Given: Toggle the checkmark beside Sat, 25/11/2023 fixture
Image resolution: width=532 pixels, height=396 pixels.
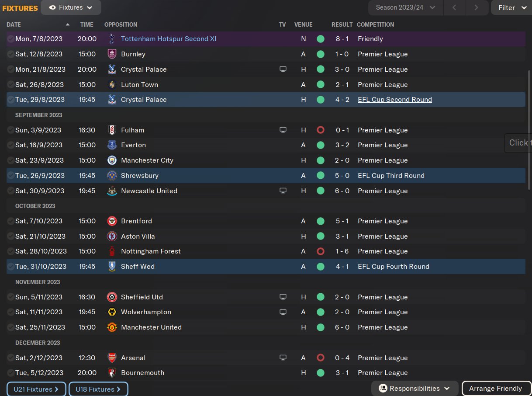Looking at the screenshot, I should (x=10, y=327).
